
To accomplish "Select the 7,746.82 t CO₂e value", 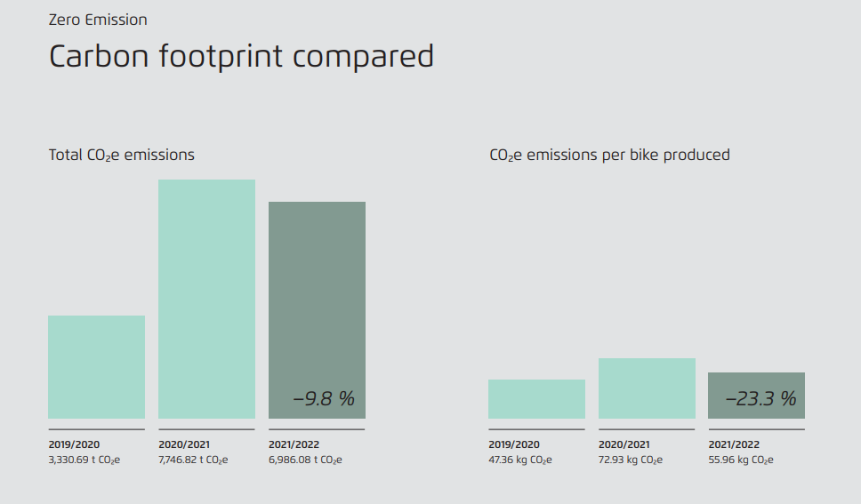I will (x=193, y=460).
